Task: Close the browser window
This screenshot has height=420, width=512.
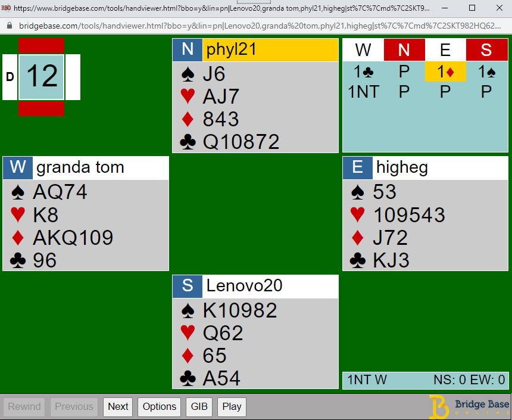Action: pos(499,8)
